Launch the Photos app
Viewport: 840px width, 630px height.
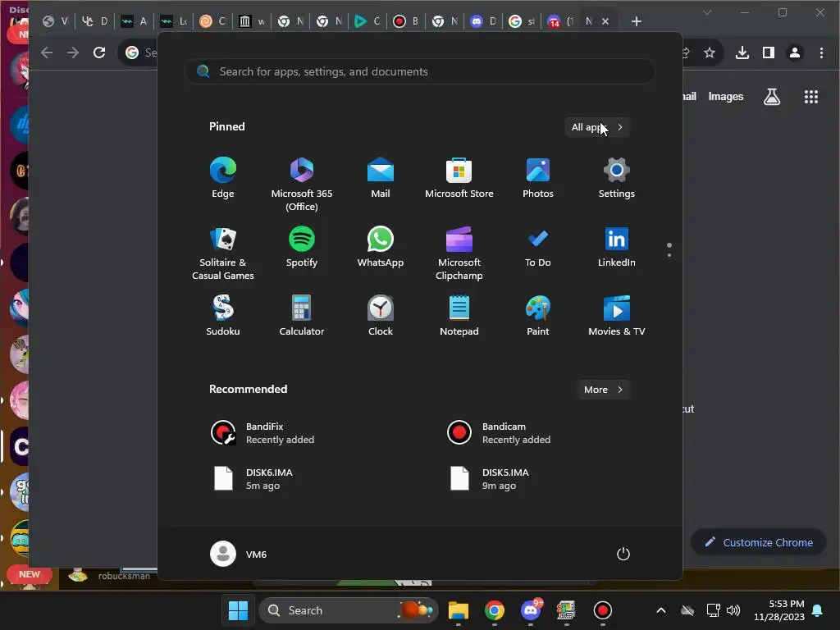click(x=538, y=178)
